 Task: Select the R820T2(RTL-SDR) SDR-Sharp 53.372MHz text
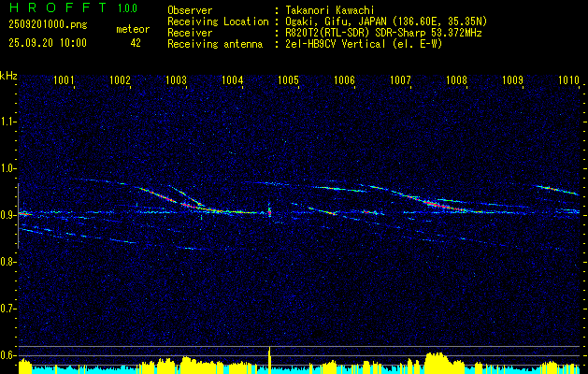point(383,33)
